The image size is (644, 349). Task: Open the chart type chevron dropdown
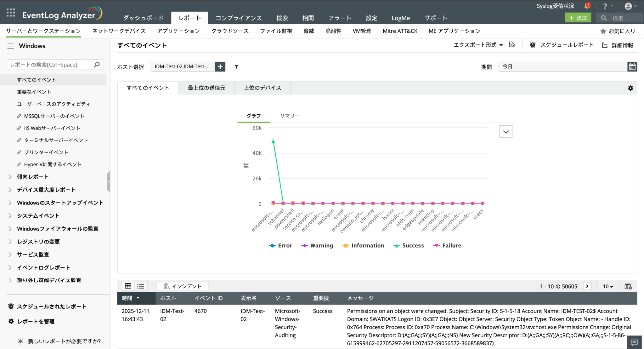(506, 132)
